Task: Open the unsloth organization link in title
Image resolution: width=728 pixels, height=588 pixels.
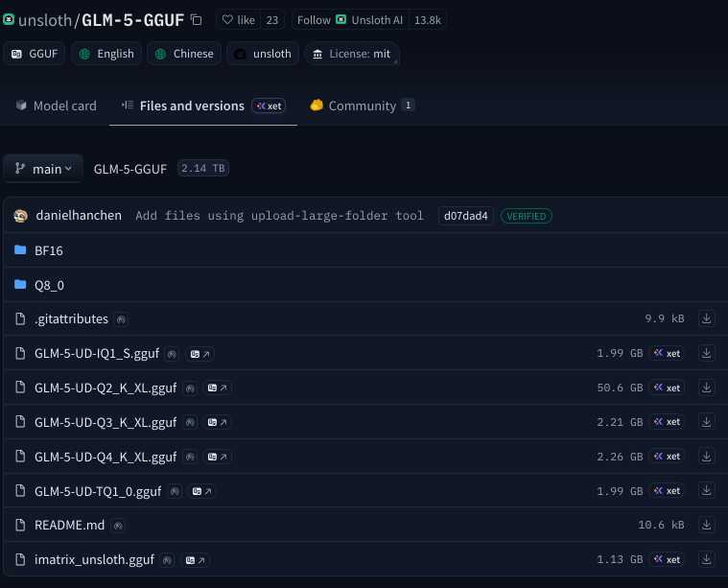Action: pos(45,20)
